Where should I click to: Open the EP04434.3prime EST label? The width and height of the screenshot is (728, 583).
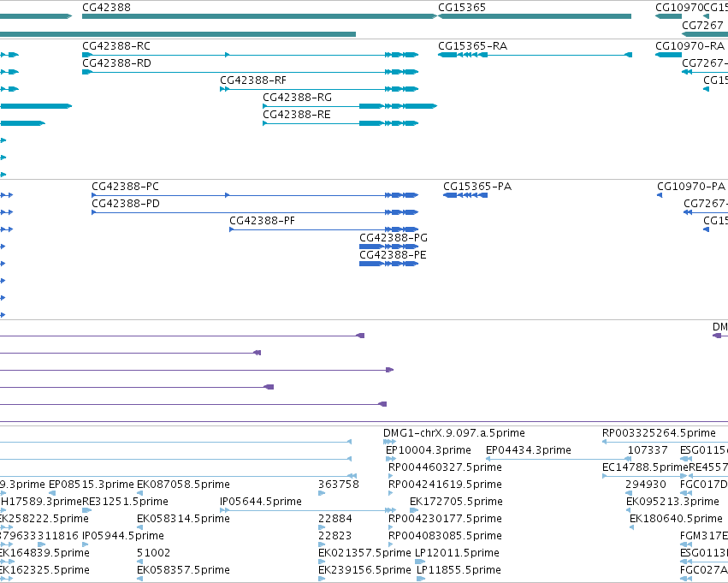click(x=529, y=450)
